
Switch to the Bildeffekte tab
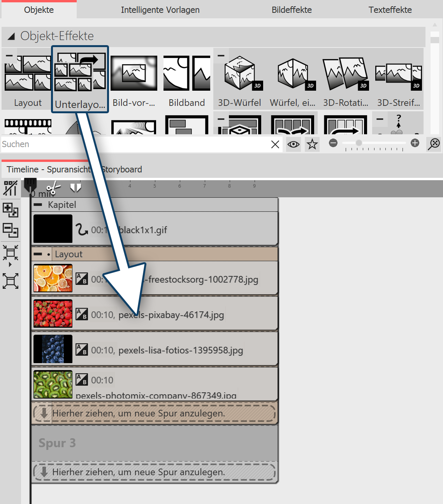pos(292,10)
